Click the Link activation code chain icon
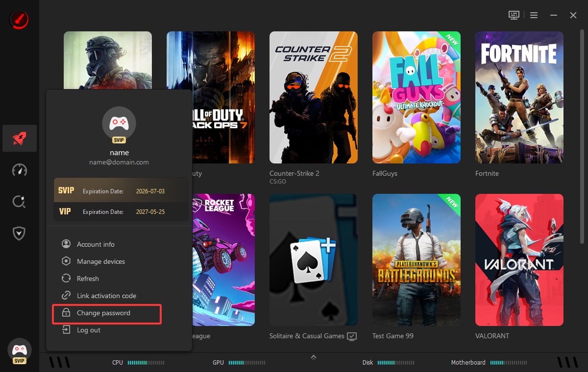 pyautogui.click(x=66, y=296)
